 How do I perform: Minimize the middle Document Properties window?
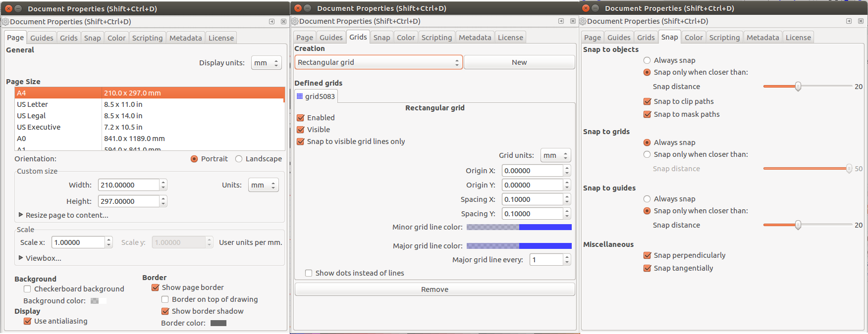[307, 8]
